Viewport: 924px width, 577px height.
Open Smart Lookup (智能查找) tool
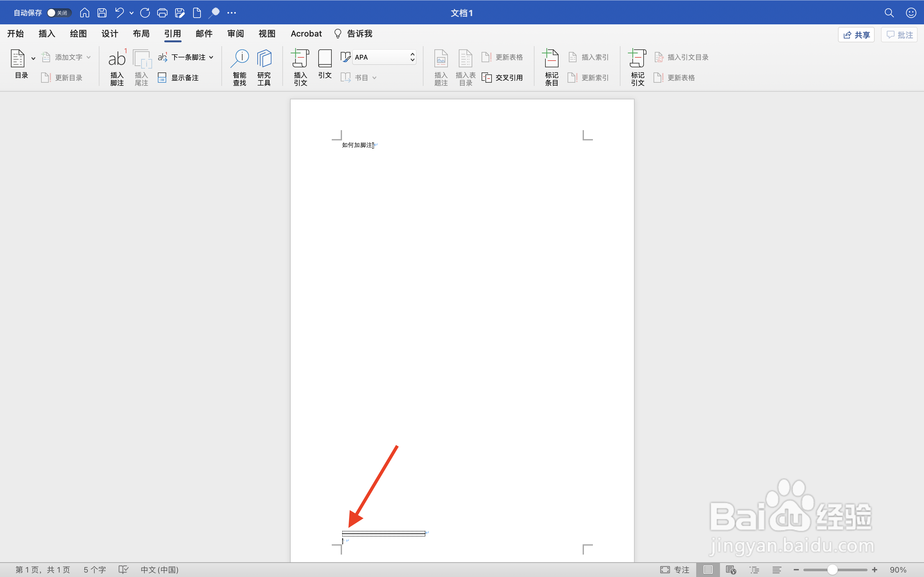click(239, 60)
